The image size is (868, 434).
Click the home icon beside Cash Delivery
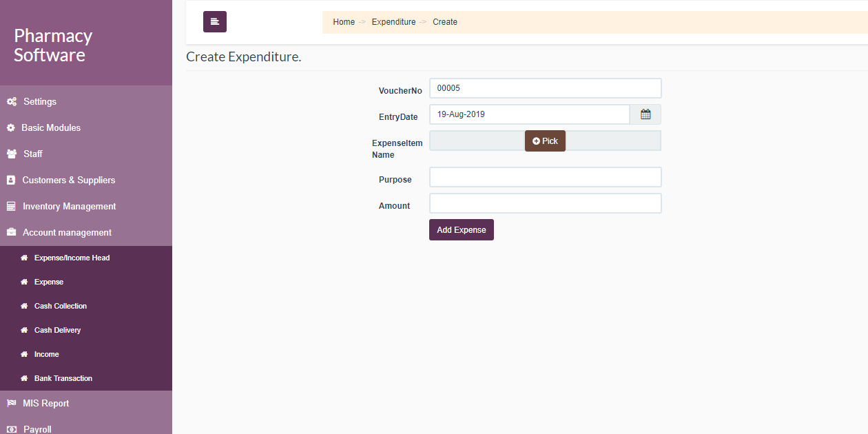pyautogui.click(x=24, y=330)
